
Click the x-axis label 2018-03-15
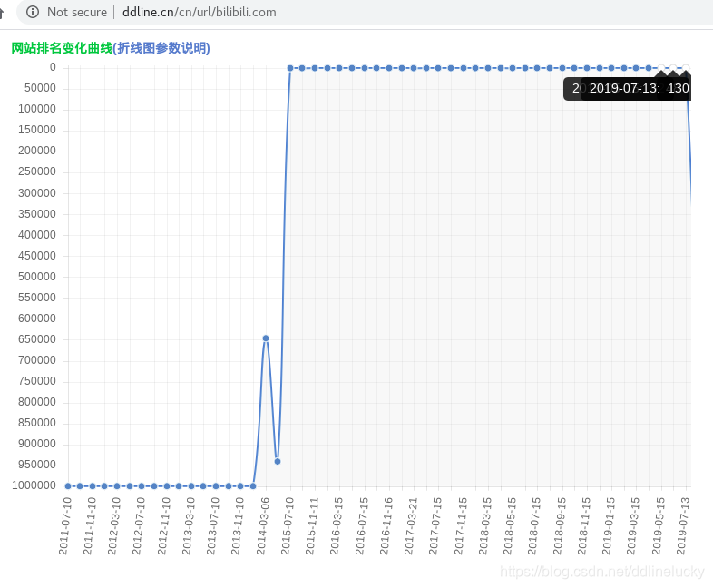click(485, 526)
